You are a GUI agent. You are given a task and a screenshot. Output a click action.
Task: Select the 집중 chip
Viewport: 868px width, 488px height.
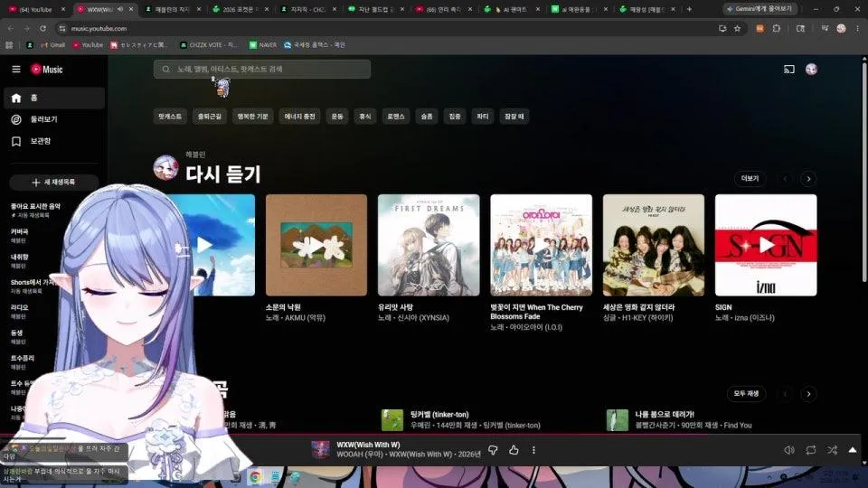tap(455, 117)
